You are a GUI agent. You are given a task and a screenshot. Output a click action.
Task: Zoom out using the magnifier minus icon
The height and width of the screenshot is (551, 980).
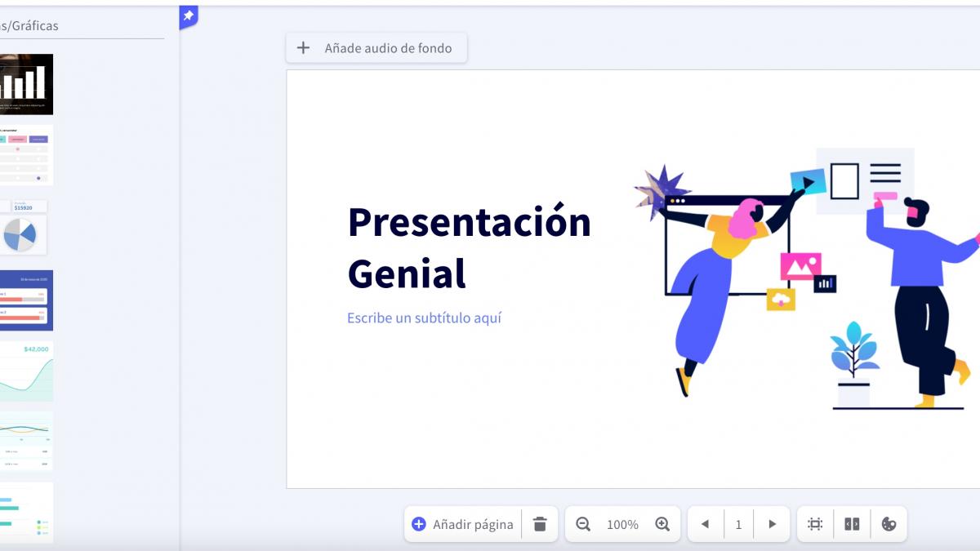tap(583, 524)
